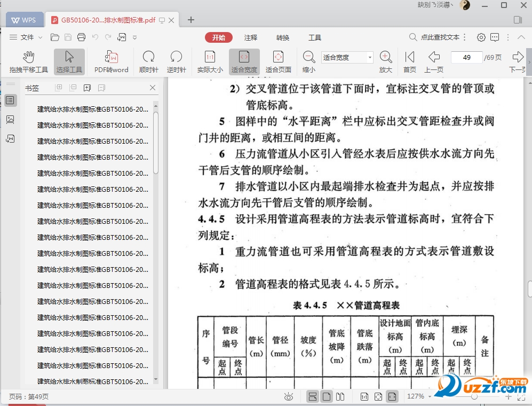
Task: Print the document using printer icon
Action: pyautogui.click(x=82, y=37)
